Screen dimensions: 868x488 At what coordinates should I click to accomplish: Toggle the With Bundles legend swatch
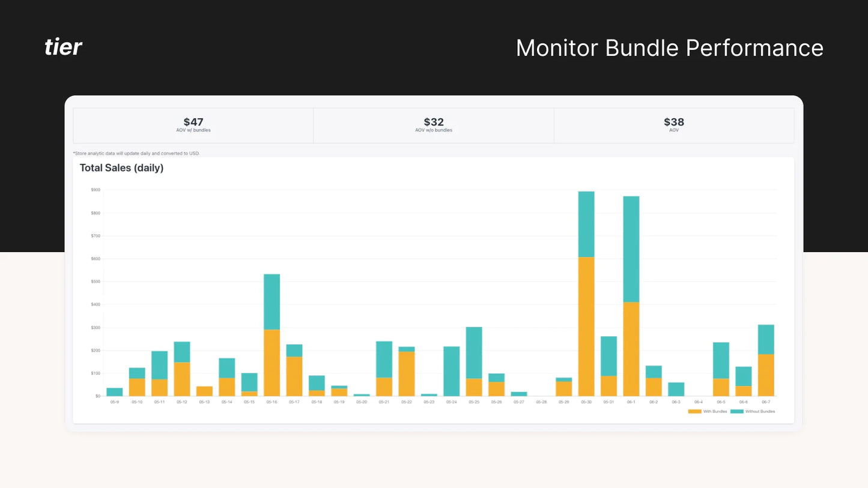point(694,411)
